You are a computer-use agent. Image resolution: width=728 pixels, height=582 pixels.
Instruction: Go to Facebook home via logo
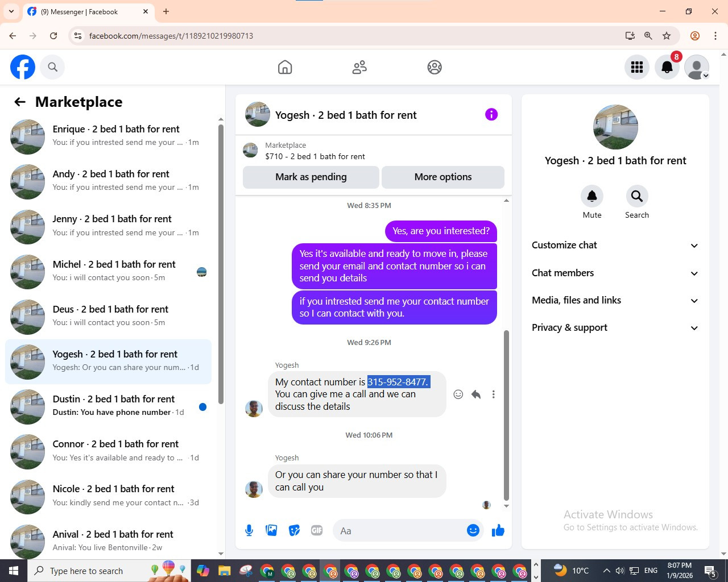click(23, 67)
